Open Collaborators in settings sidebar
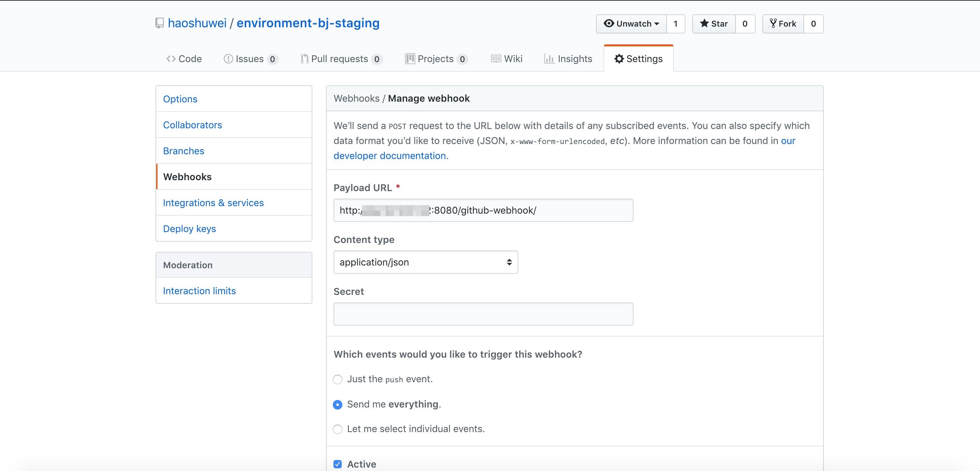The image size is (980, 471). tap(234, 125)
